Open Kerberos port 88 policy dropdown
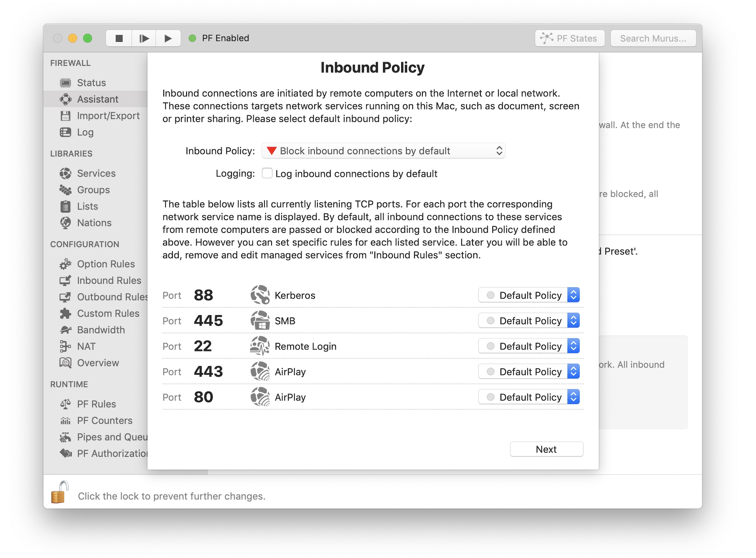The width and height of the screenshot is (756, 558). tap(529, 295)
